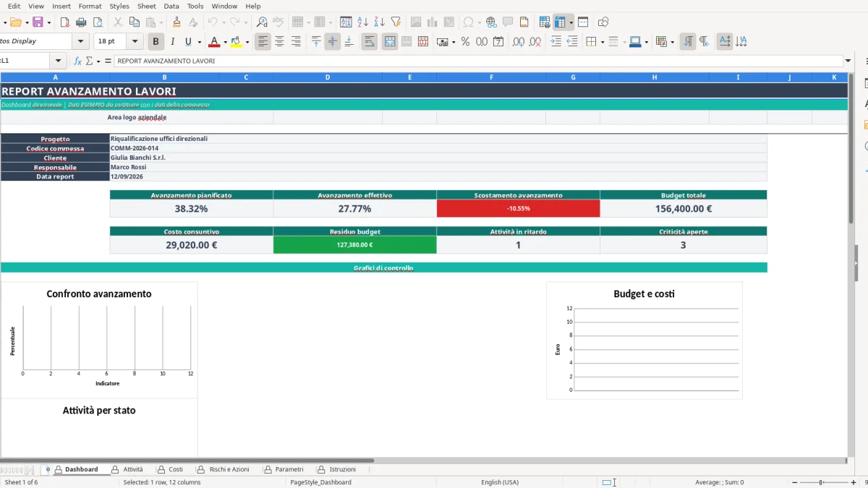868x488 pixels.
Task: Insert a comment with the speech bubble icon
Action: click(x=508, y=22)
